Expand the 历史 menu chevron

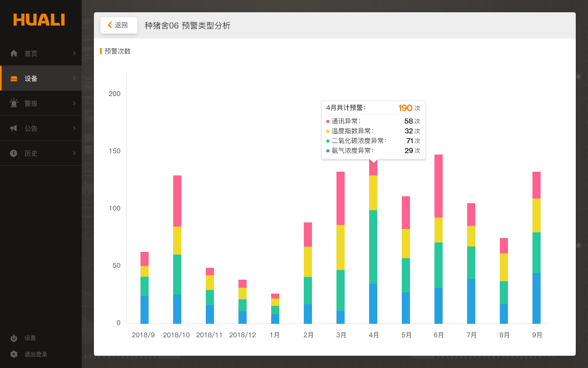click(x=74, y=153)
